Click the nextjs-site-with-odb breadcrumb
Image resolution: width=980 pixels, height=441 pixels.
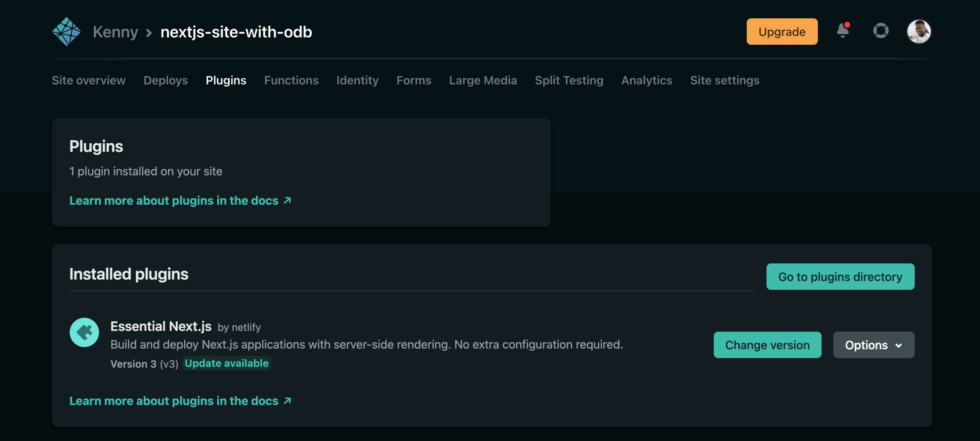pyautogui.click(x=236, y=32)
